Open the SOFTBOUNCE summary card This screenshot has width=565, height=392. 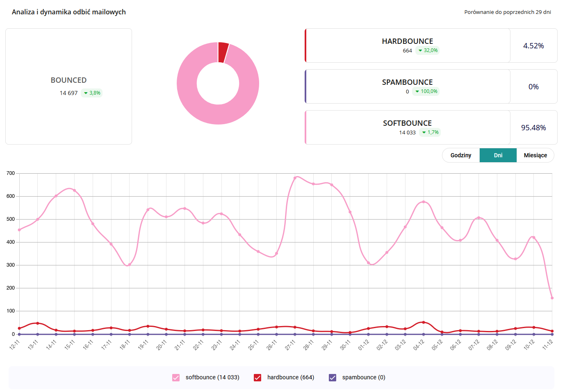[x=408, y=127]
